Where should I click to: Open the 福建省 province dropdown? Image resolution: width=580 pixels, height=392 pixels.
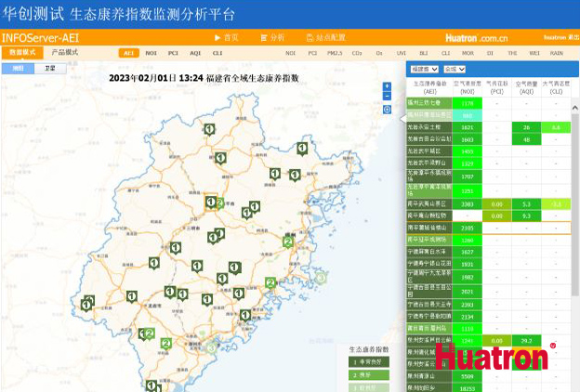click(x=423, y=69)
